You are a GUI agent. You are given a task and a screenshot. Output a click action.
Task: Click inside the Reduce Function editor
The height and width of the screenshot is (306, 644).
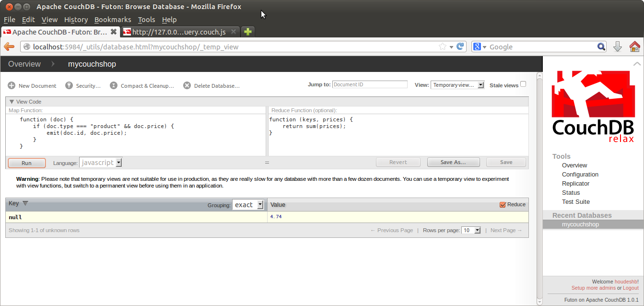(398, 135)
